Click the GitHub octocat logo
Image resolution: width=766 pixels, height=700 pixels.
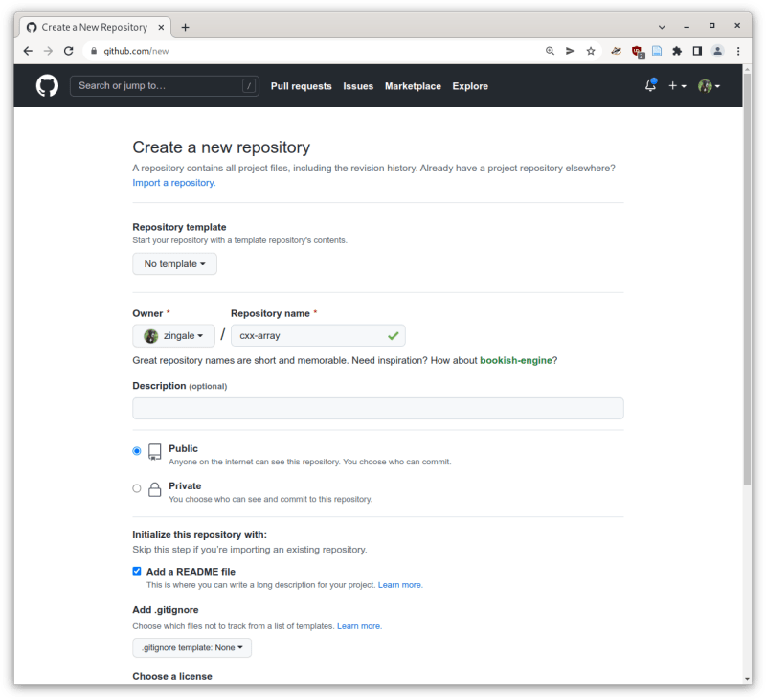47,86
